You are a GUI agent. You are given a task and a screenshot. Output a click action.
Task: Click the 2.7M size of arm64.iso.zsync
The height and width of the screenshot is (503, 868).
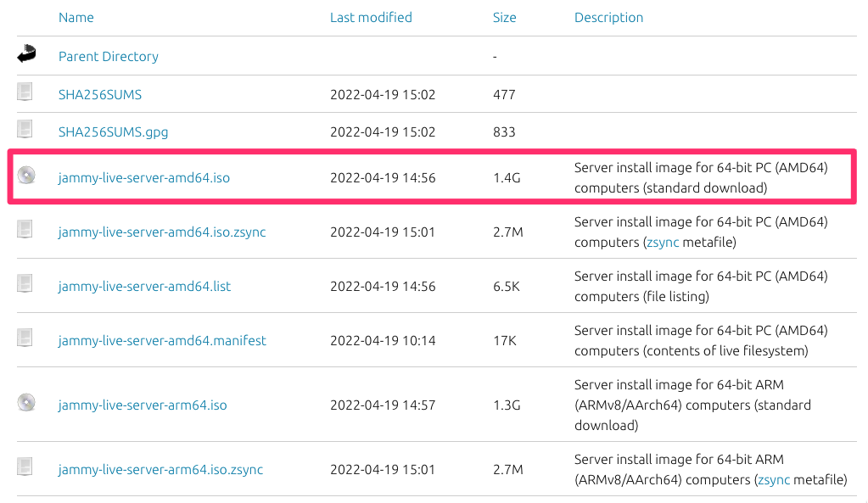point(508,470)
